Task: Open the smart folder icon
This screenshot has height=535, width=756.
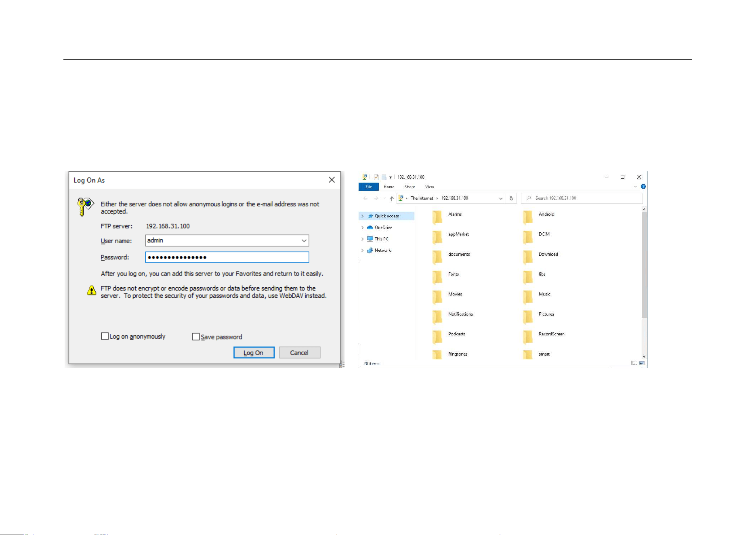Action: 527,355
